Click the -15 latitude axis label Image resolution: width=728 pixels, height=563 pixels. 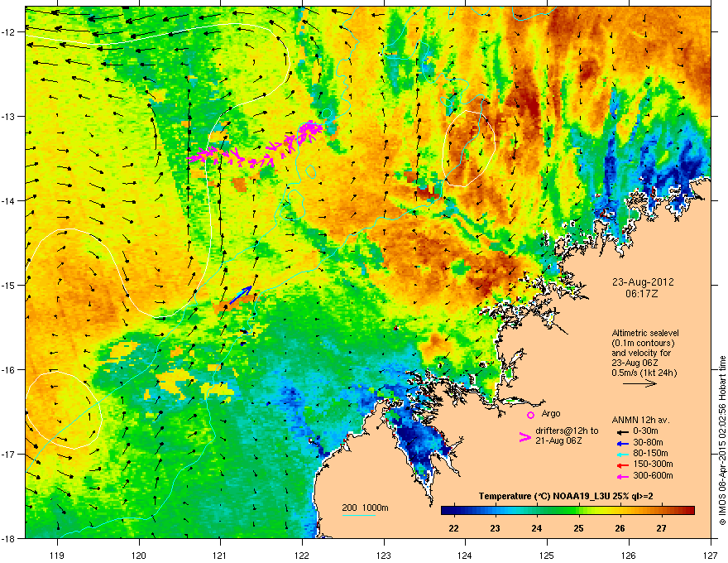(8, 285)
